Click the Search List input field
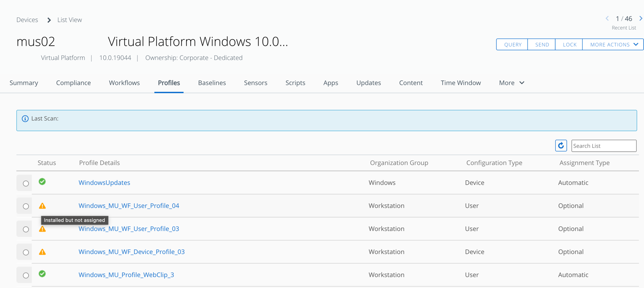This screenshot has height=288, width=644. click(603, 146)
